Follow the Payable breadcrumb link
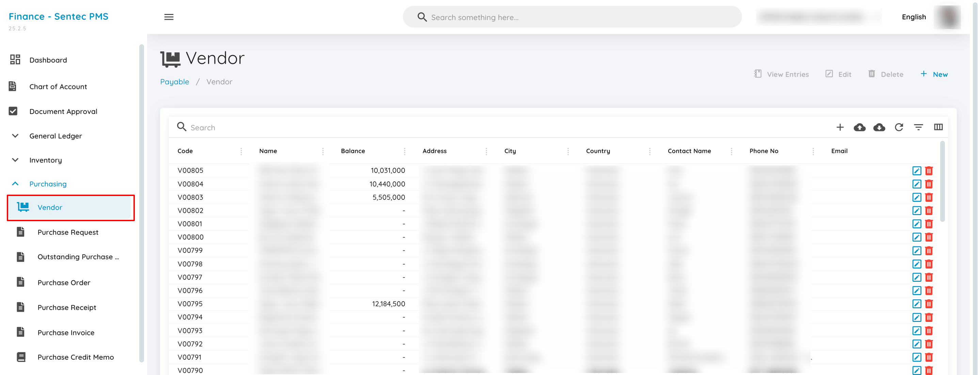980x375 pixels. tap(174, 82)
